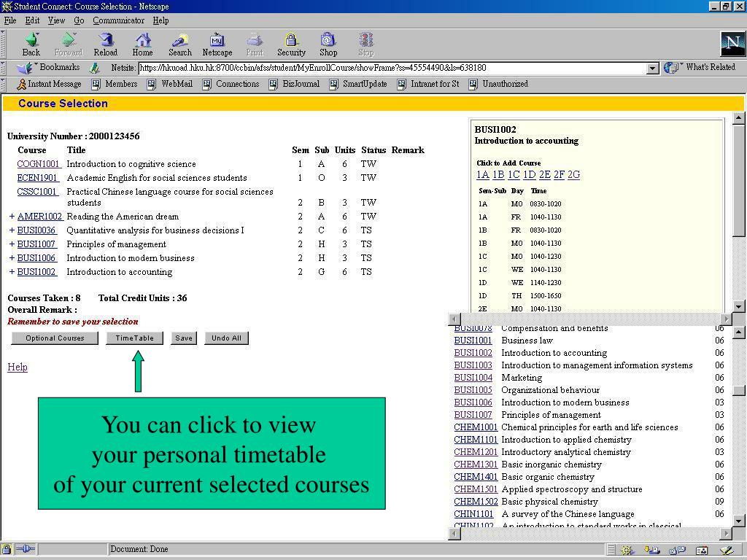Click the Netsite URL address field
The width and height of the screenshot is (747, 560).
[392, 68]
